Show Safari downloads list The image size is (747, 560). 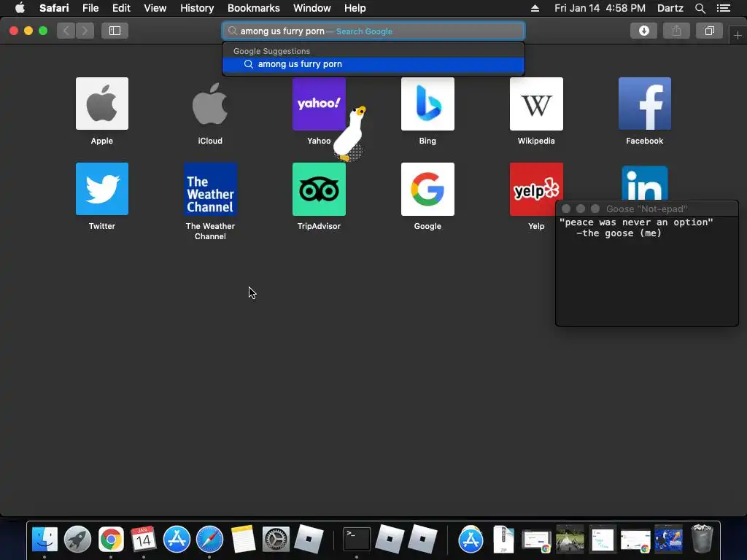(643, 31)
